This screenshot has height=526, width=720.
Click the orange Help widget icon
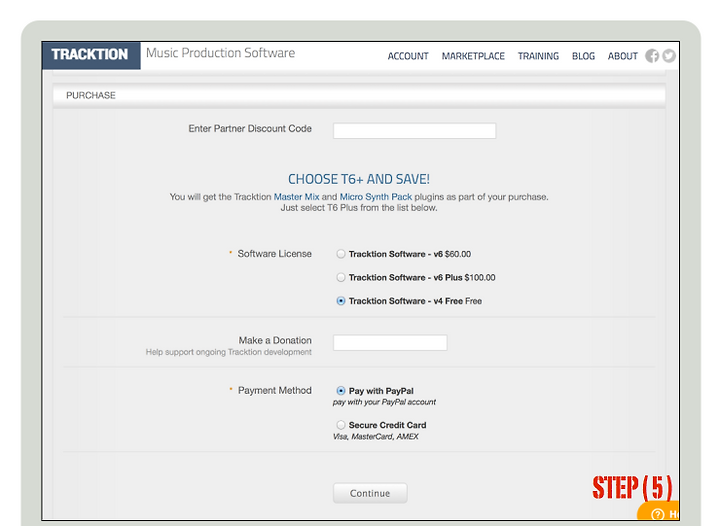[658, 514]
